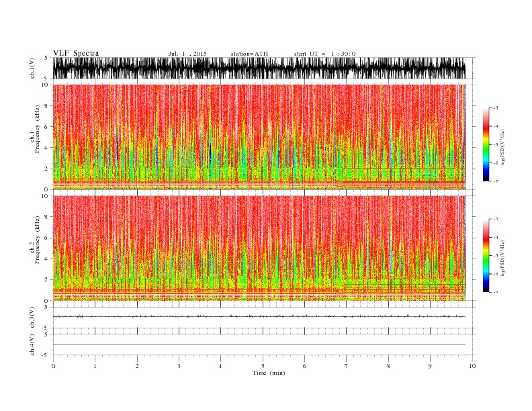Click time axis tick label "8"
The height and width of the screenshot is (411, 532).
388,366
